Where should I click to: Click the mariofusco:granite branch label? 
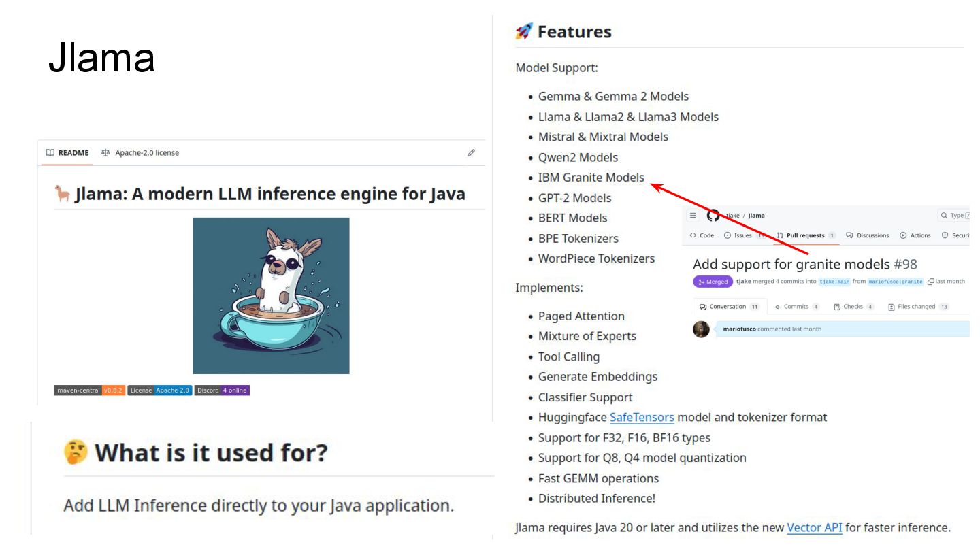pos(896,282)
